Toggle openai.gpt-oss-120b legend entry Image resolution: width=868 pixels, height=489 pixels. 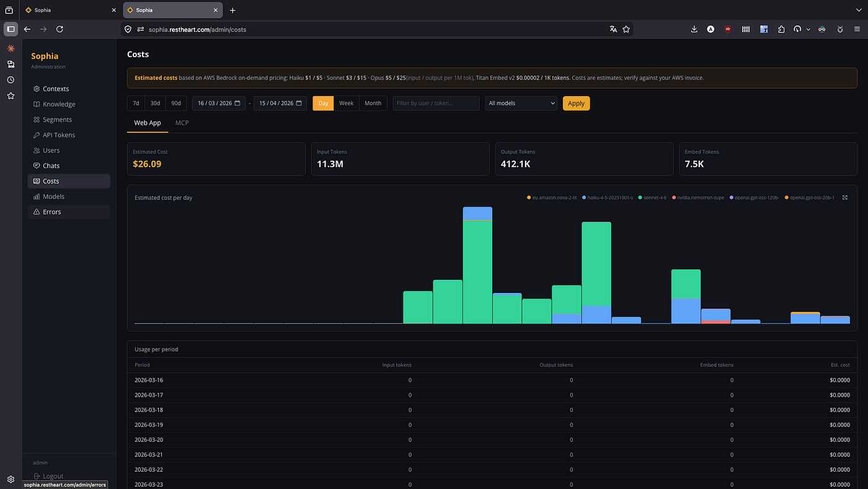point(754,197)
